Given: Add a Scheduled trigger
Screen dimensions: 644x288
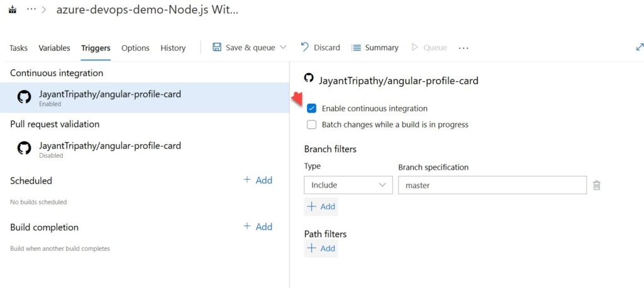Looking at the screenshot, I should (258, 180).
